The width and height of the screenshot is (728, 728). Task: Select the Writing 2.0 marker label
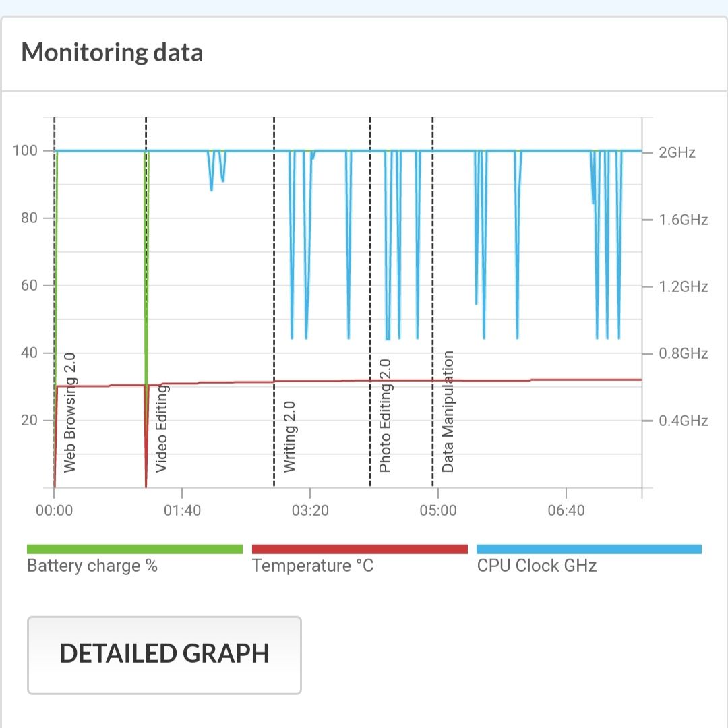coord(290,437)
